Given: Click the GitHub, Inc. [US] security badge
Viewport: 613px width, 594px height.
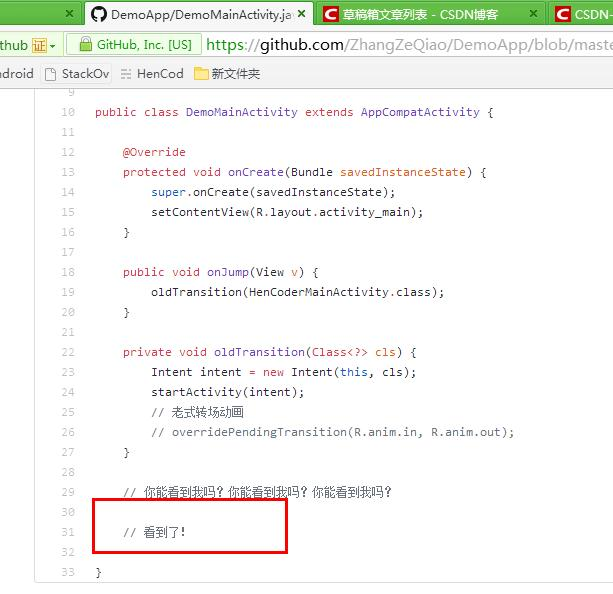Looking at the screenshot, I should point(134,45).
